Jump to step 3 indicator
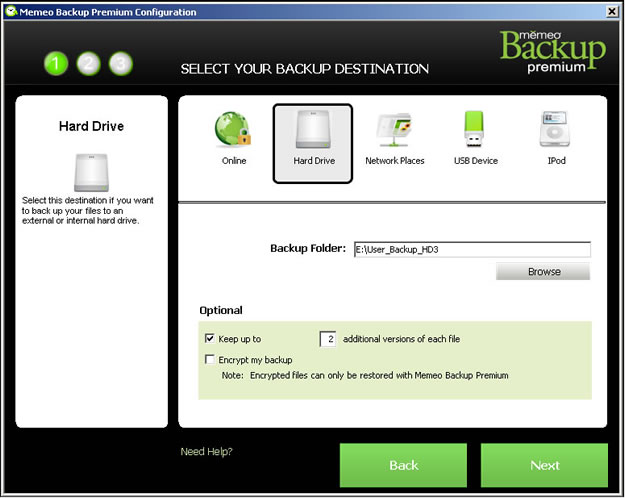The image size is (625, 498). click(x=120, y=64)
